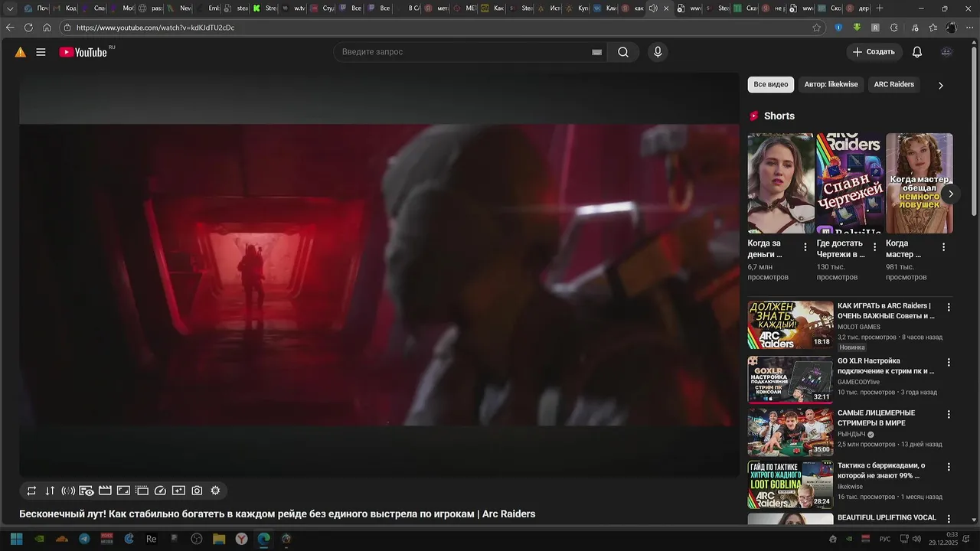Click the blue shield extension icon
Viewport: 980px width, 551px height.
pyautogui.click(x=838, y=28)
